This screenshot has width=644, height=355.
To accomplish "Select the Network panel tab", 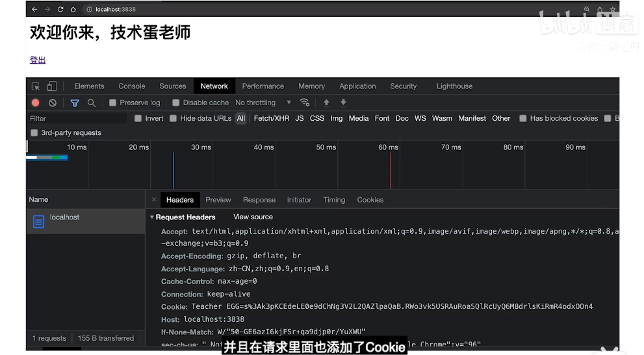I will 214,86.
